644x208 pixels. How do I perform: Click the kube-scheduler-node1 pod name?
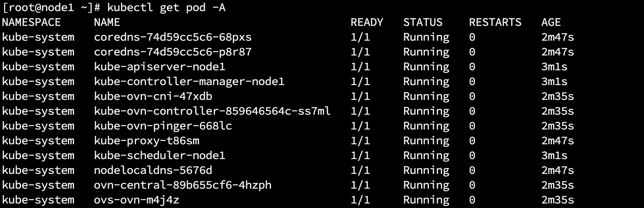pos(160,155)
